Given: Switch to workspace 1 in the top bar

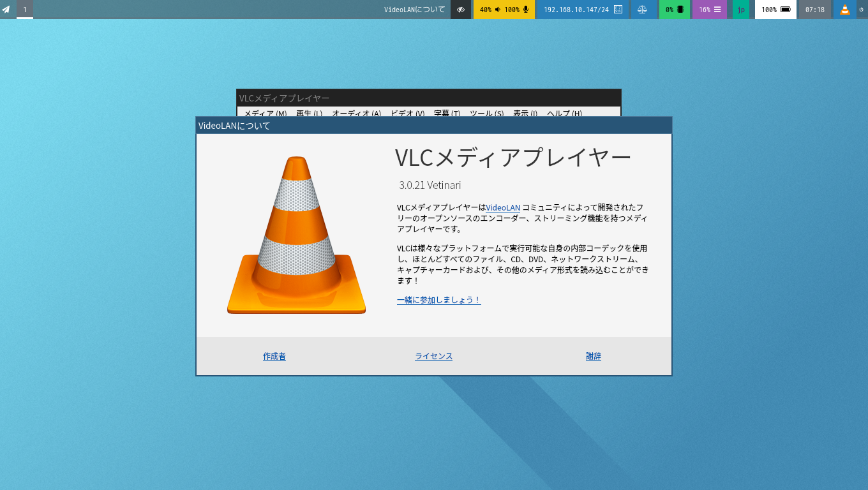Looking at the screenshot, I should [25, 10].
